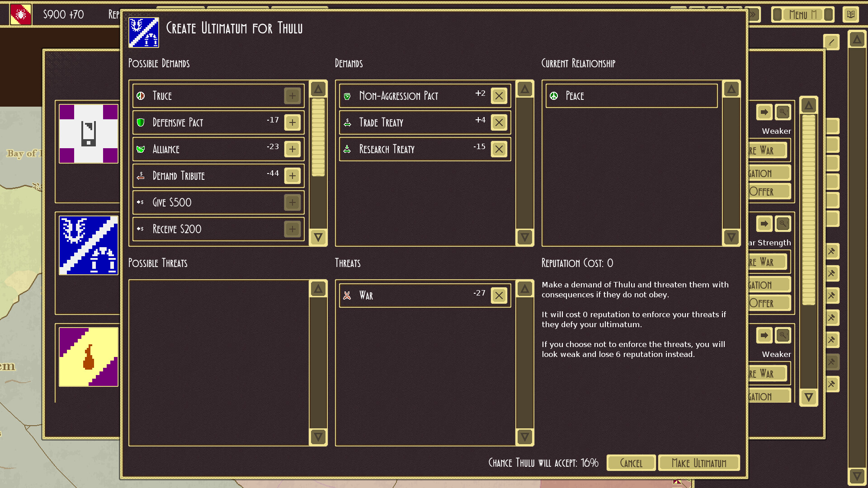Screen dimensions: 868x488
Task: Cancel the ultimatum dialog
Action: point(631,463)
